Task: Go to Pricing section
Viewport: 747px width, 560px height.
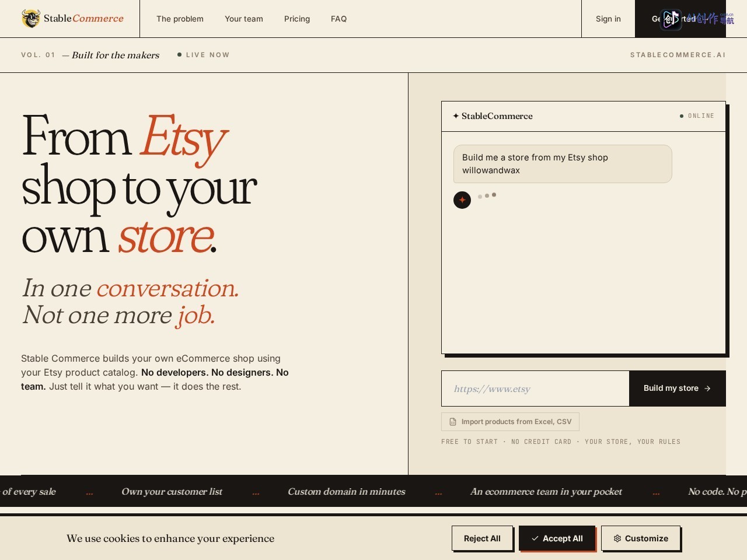Action: click(297, 19)
